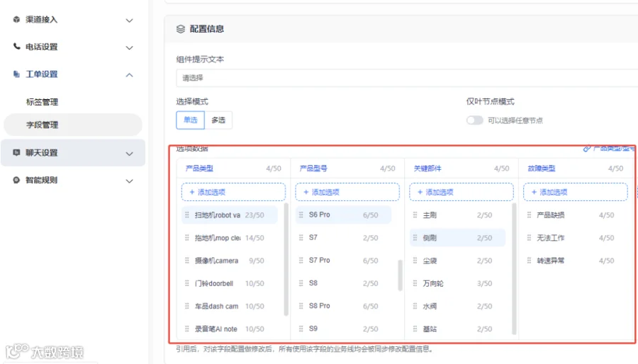The image size is (638, 364).
Task: Click the 电话设置 phone icon
Action: click(16, 46)
